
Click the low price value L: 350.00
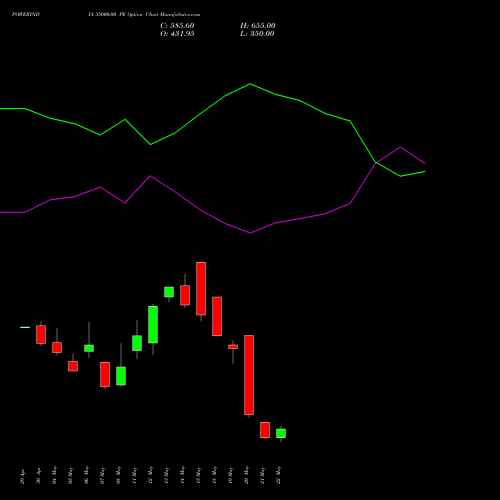pos(257,34)
